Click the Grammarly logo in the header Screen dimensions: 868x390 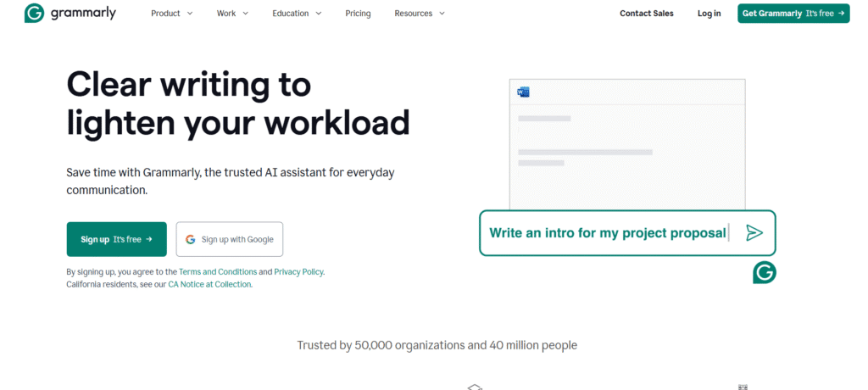click(x=70, y=14)
